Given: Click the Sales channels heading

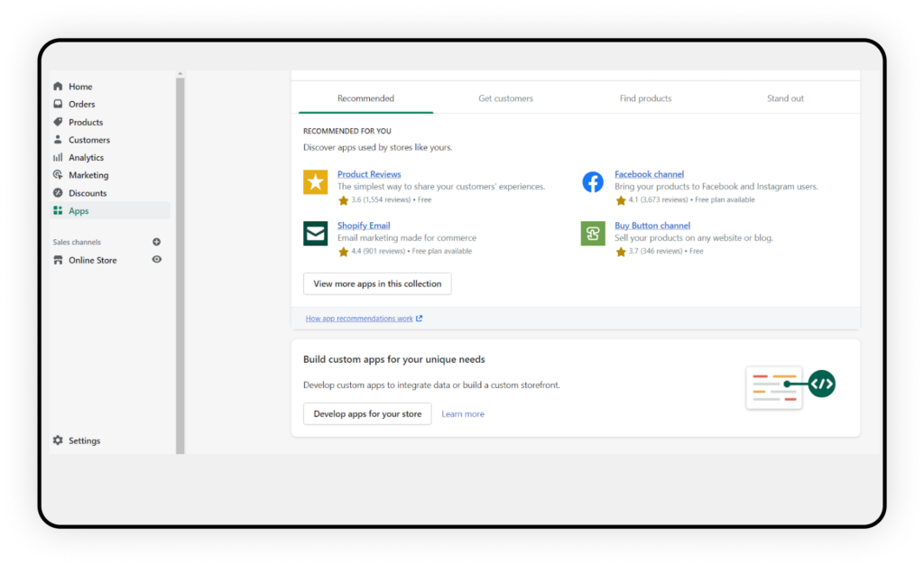Looking at the screenshot, I should coord(77,242).
